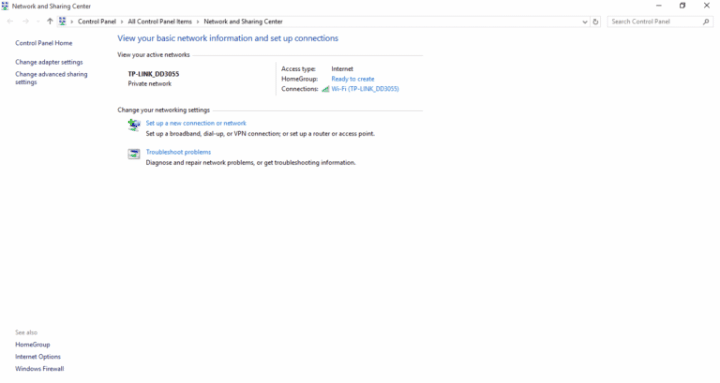
Task: Click the Forward navigation arrow
Action: coord(26,22)
